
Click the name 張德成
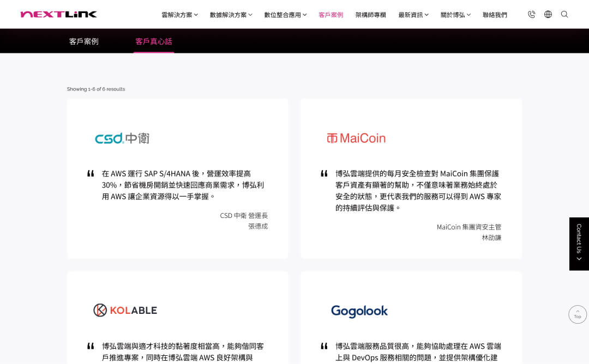[x=257, y=226]
